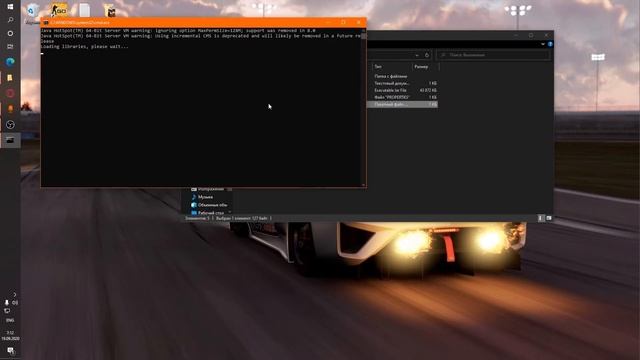The height and width of the screenshot is (360, 640).
Task: Switch Explorer to large icons view
Action: [549, 218]
